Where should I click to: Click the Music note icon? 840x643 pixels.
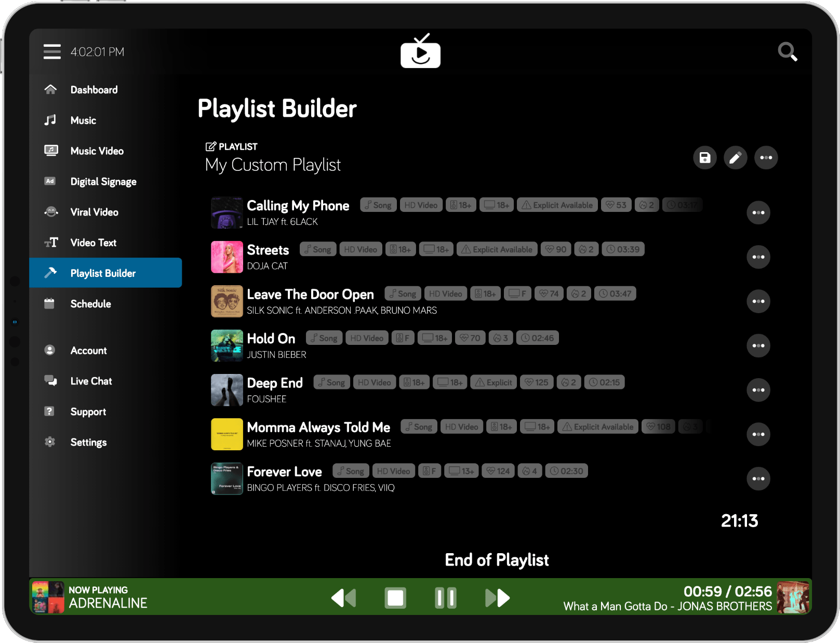pos(50,120)
